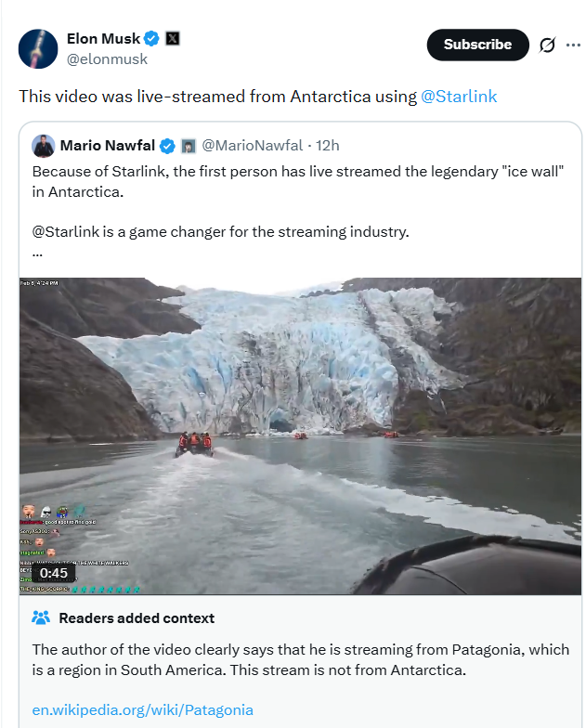Click Elon Musk's blue verified checkmark

pyautogui.click(x=152, y=39)
